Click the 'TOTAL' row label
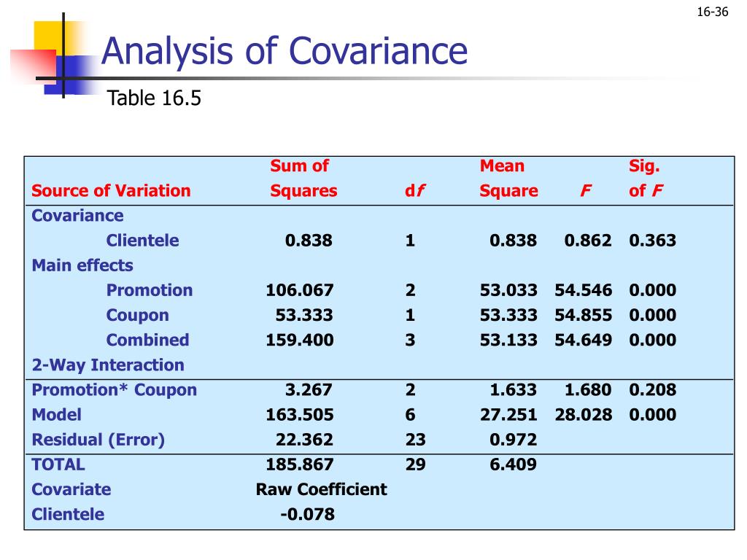This screenshot has height=560, width=747. 58,464
